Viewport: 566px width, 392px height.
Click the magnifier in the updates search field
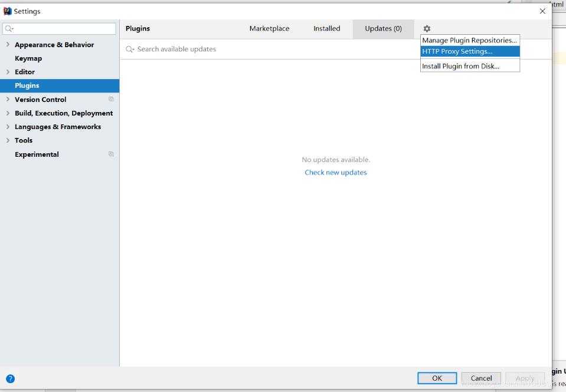pyautogui.click(x=130, y=50)
